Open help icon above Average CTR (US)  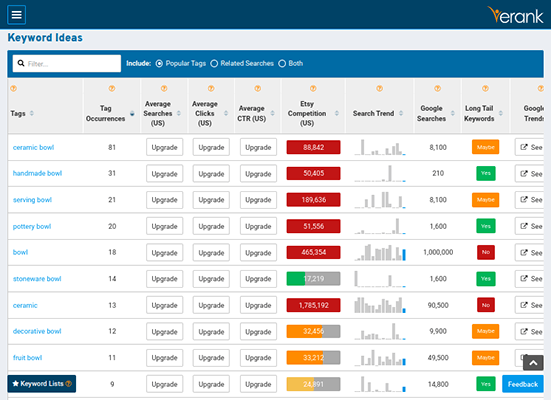[258, 88]
